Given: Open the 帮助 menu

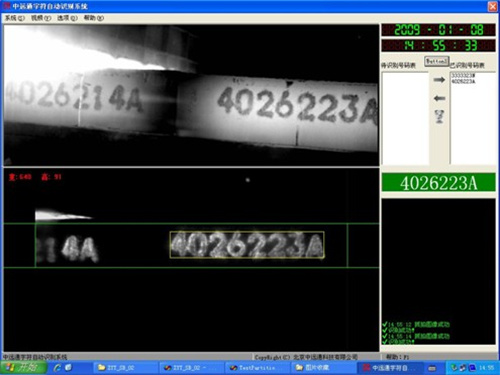Looking at the screenshot, I should 93,18.
